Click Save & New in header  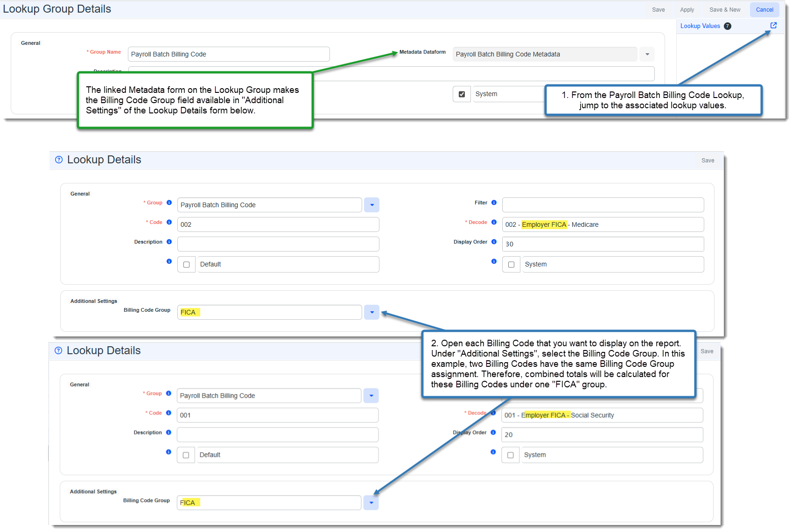(724, 10)
